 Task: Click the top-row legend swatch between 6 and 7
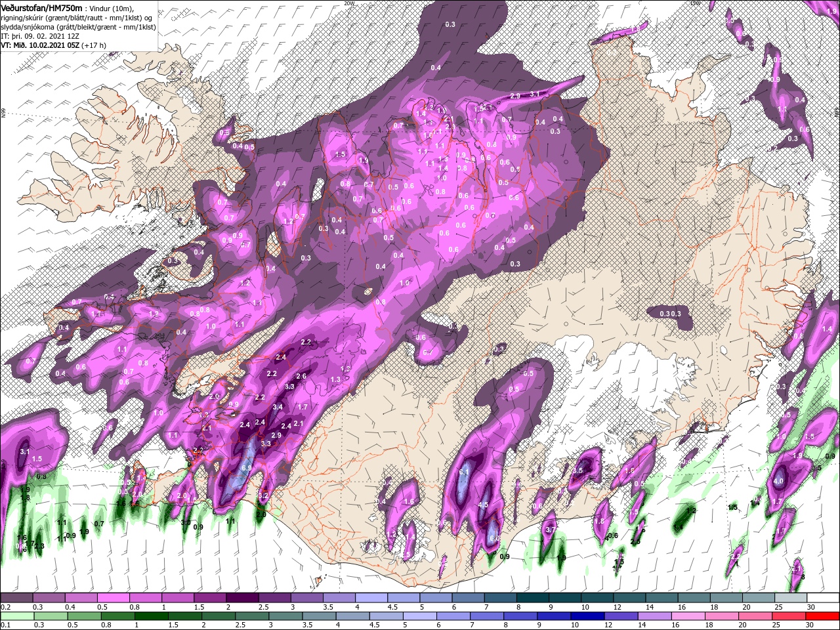pyautogui.click(x=467, y=598)
